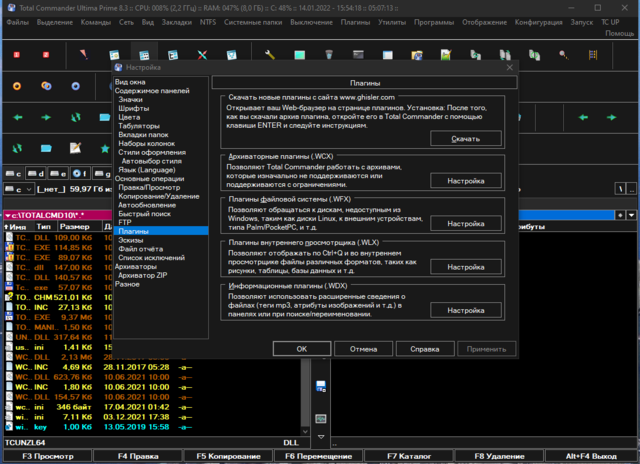
Task: Click the overlapping rings icon in the second toolbar row
Action: 46,86
